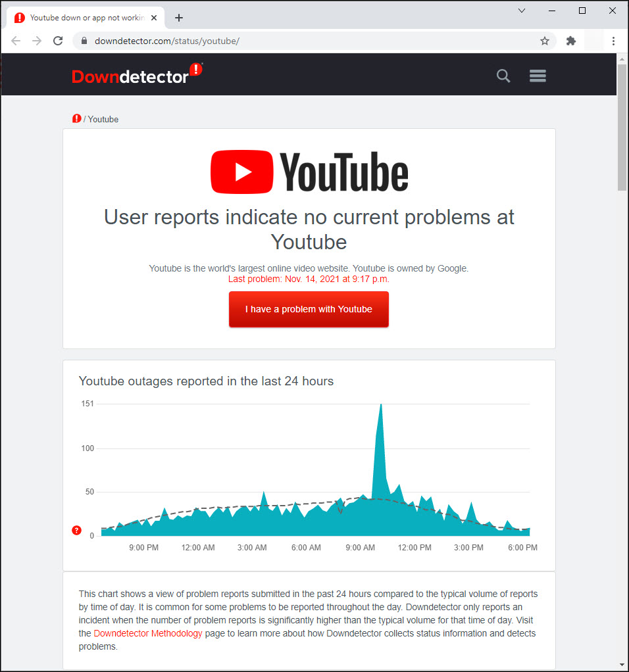
Task: Select the Youtube down browser tab
Action: click(x=86, y=18)
